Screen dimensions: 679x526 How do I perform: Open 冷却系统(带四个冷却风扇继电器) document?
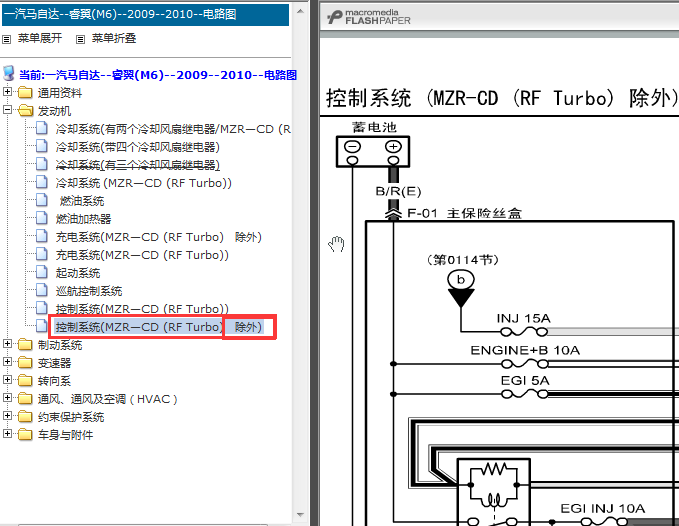pos(138,147)
